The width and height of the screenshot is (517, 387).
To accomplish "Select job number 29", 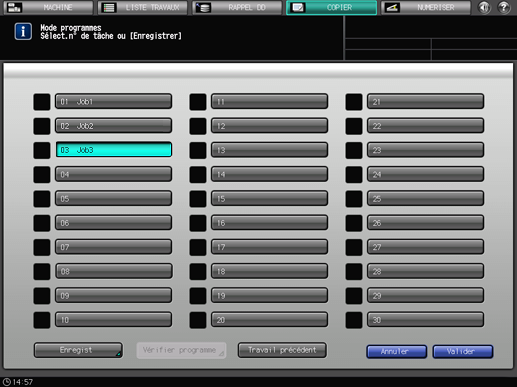I will [x=425, y=296].
